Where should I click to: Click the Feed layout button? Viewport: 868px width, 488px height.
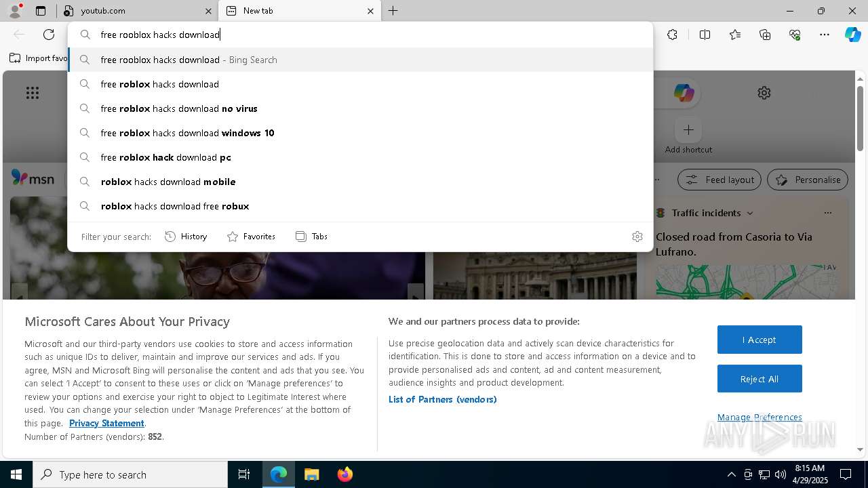719,180
